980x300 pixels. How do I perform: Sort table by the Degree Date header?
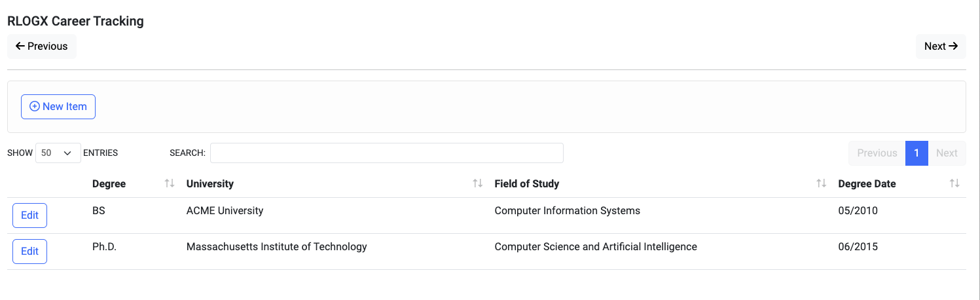coord(867,184)
